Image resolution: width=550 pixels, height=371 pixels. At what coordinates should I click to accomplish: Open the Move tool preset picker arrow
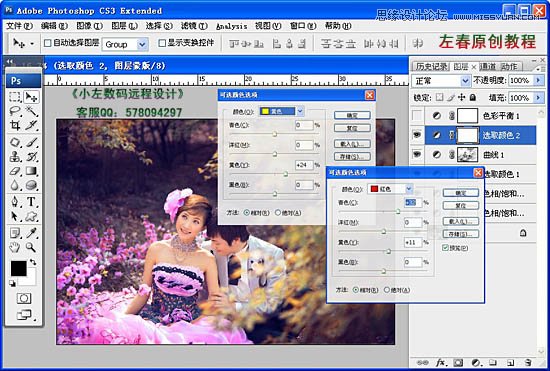32,44
